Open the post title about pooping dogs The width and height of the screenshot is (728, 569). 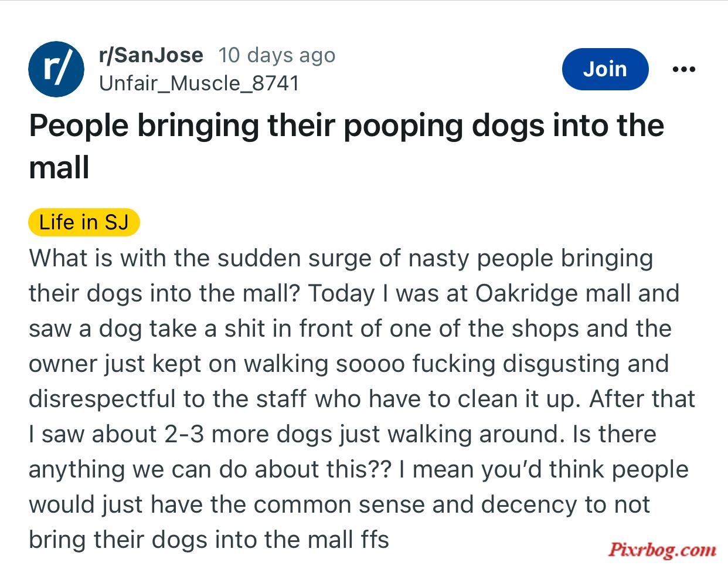346,147
